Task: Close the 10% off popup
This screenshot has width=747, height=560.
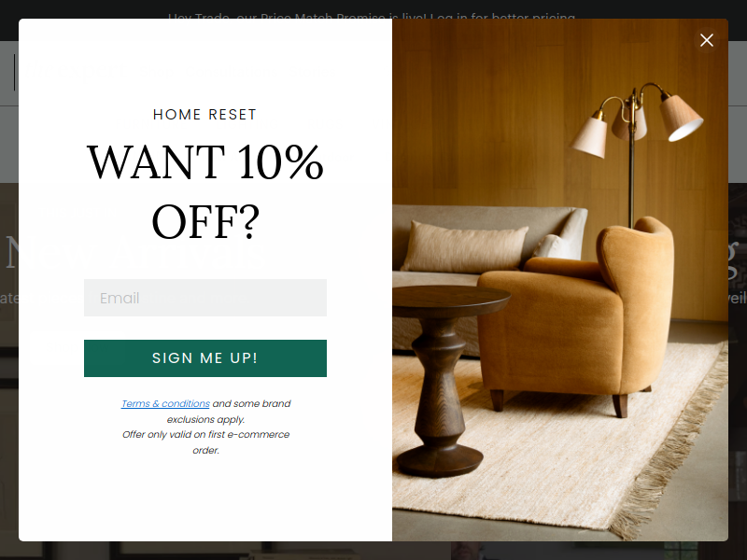Action: click(x=707, y=40)
